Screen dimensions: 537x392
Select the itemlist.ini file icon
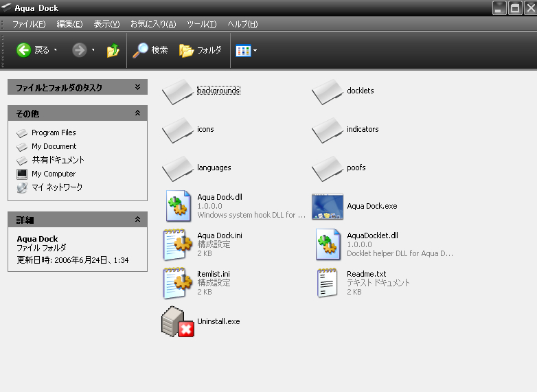(x=178, y=283)
